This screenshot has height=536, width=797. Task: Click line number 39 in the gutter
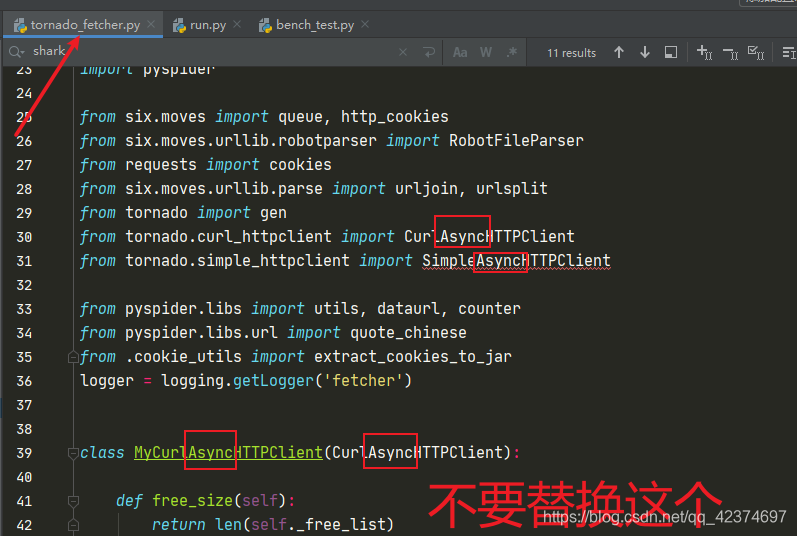click(x=24, y=453)
